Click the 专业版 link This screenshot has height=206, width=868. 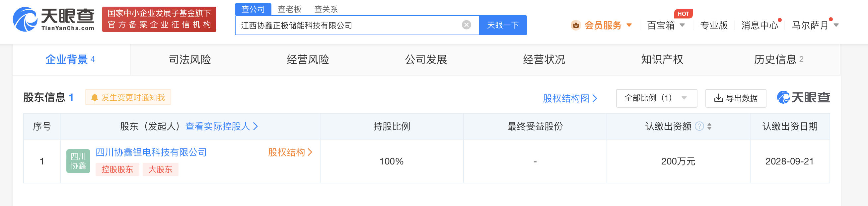pyautogui.click(x=714, y=25)
